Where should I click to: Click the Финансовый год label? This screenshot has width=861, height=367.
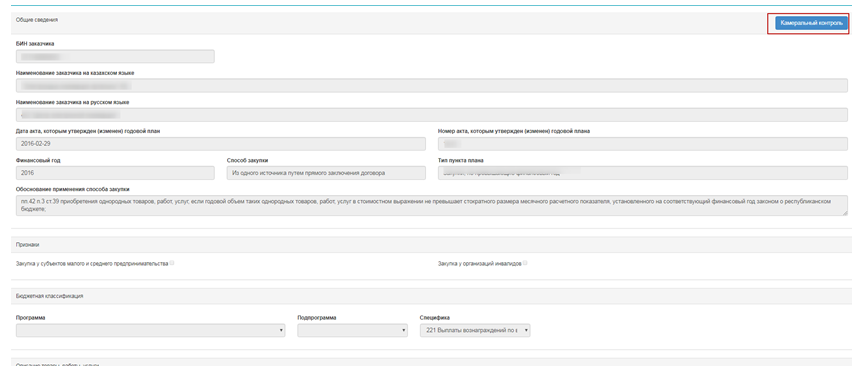click(38, 160)
